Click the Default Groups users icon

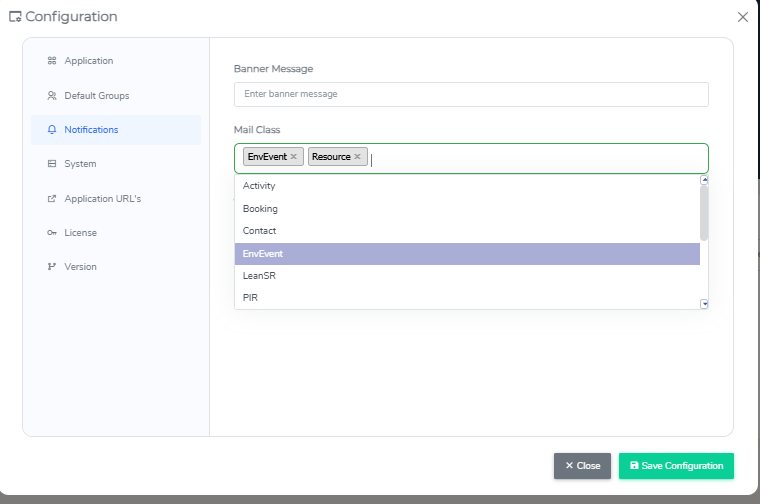tap(52, 96)
